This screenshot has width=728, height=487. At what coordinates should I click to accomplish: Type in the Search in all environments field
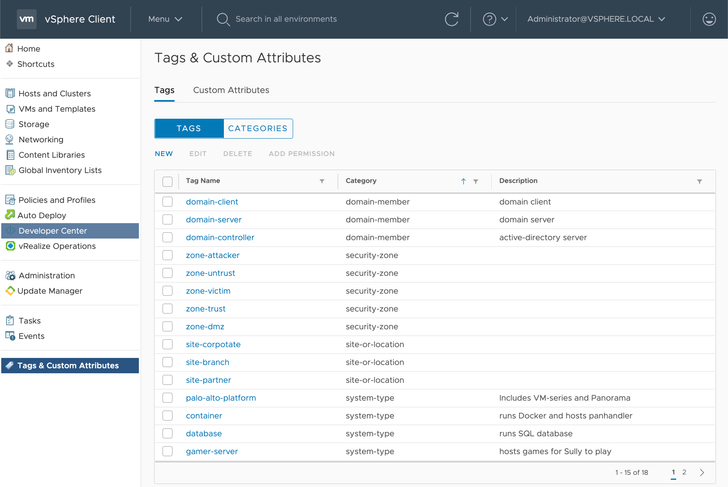pyautogui.click(x=286, y=19)
